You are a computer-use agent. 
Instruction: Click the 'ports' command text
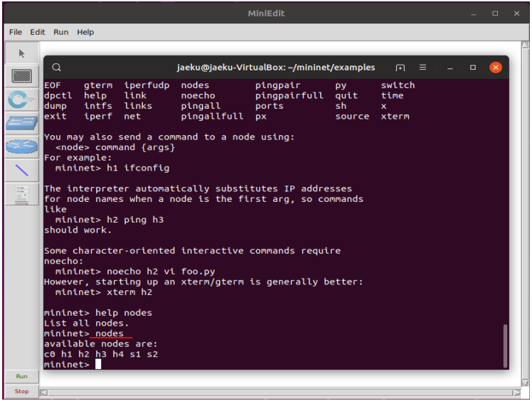(x=269, y=106)
